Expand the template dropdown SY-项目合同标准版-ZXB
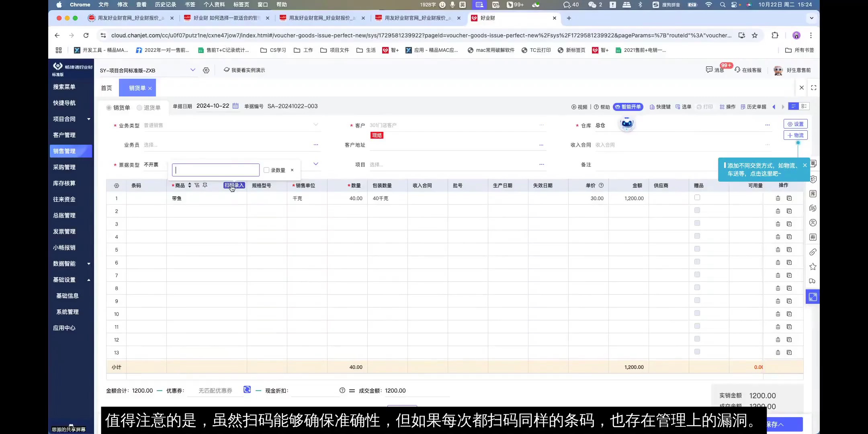 tap(192, 70)
